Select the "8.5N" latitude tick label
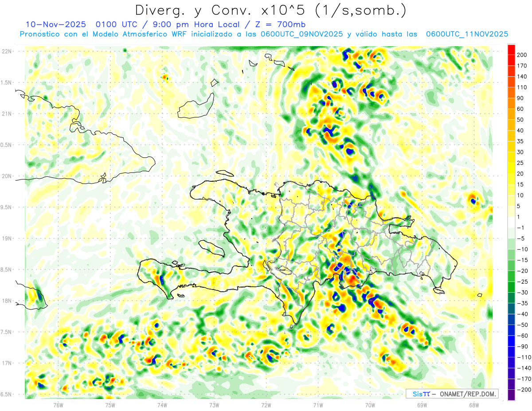Screen dimensions: 532x411 point(7,270)
